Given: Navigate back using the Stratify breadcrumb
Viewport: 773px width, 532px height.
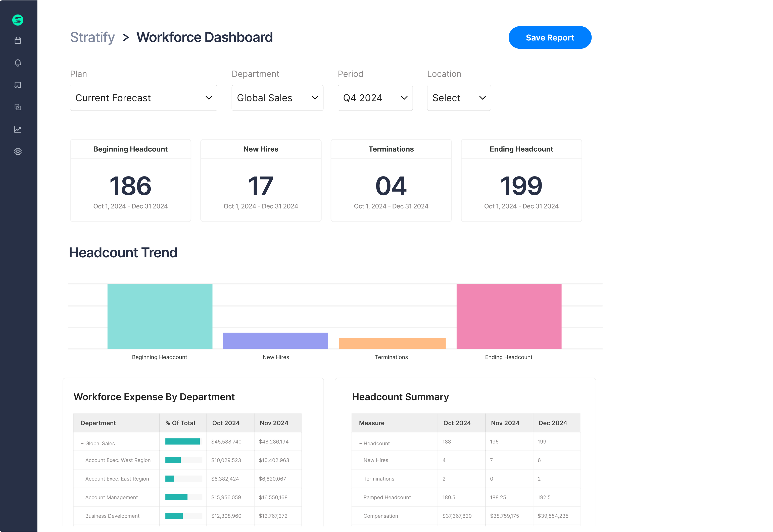Looking at the screenshot, I should click(92, 37).
